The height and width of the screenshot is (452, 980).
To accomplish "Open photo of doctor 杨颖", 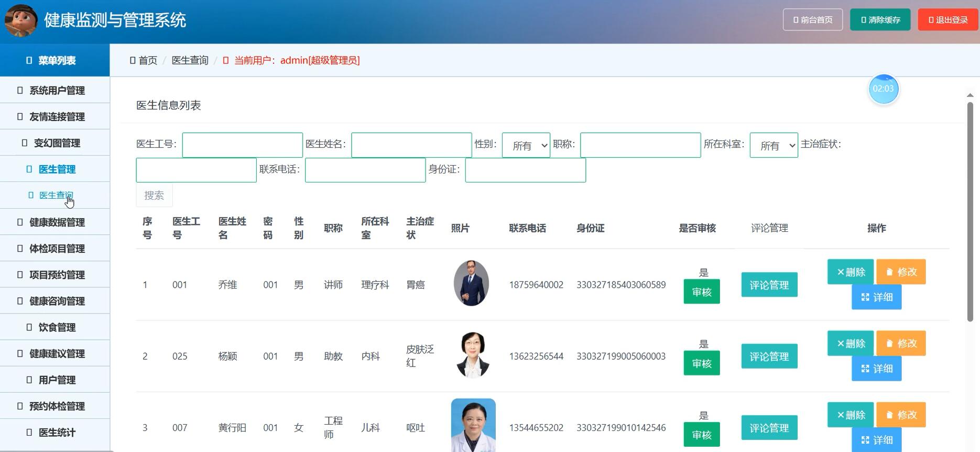I will (473, 355).
